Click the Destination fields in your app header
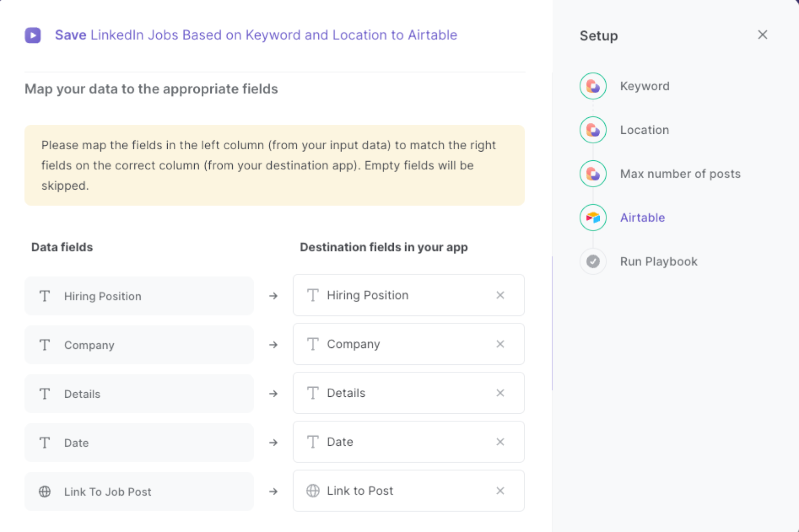Screen dimensions: 799x532 tap(384, 248)
